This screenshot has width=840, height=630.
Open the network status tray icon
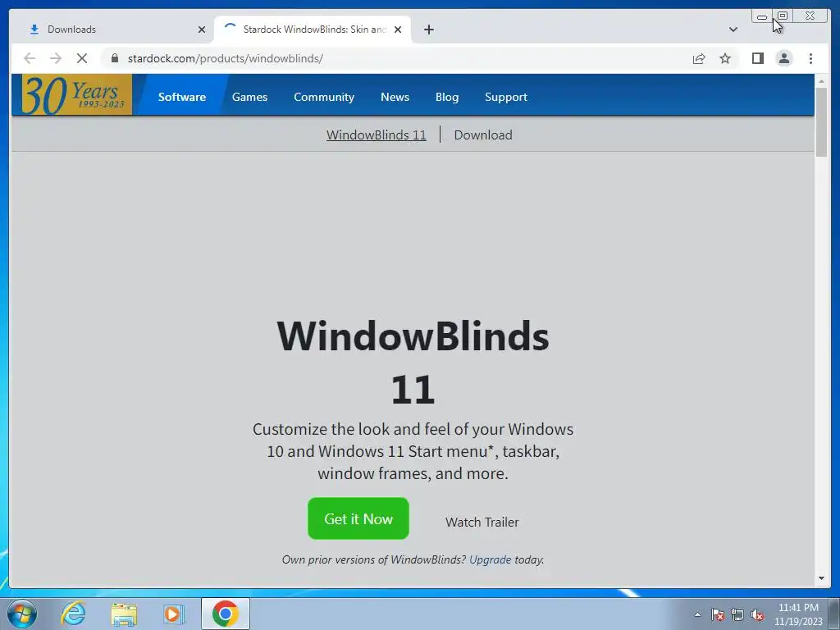point(737,614)
